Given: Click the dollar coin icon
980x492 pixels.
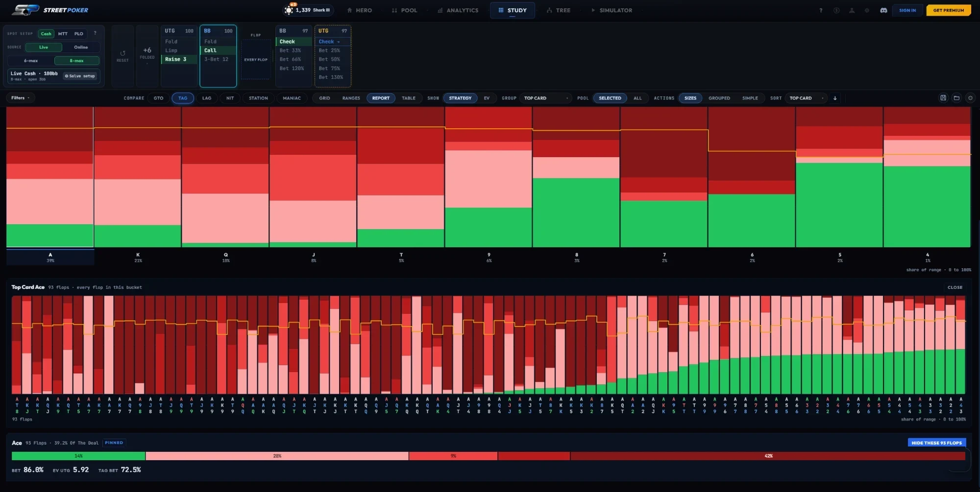Looking at the screenshot, I should pos(836,10).
